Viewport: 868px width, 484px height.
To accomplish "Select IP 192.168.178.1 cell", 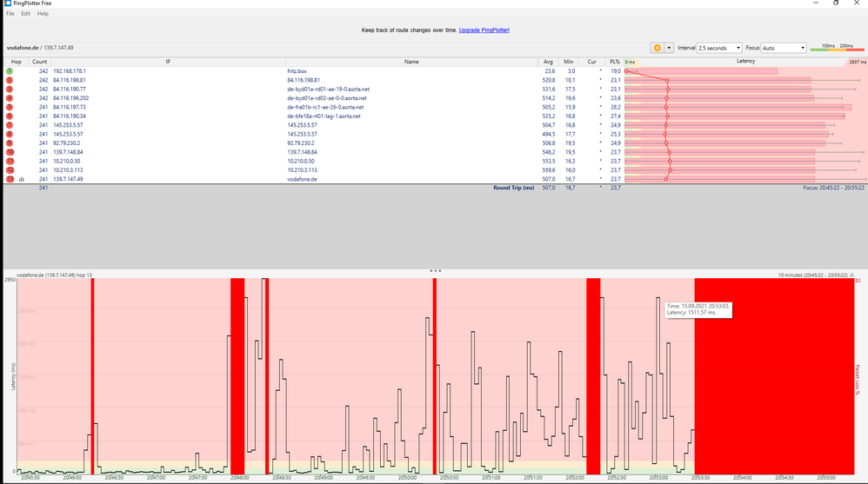I will pos(70,71).
